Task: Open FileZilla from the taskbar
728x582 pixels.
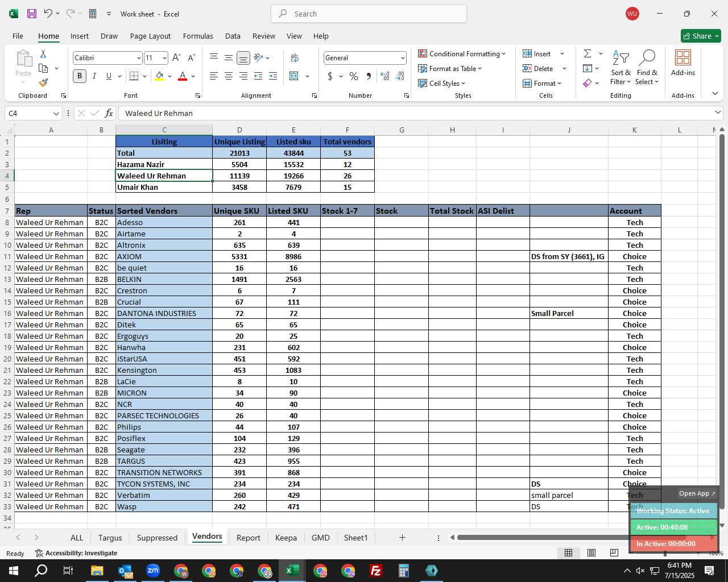Action: click(x=375, y=571)
